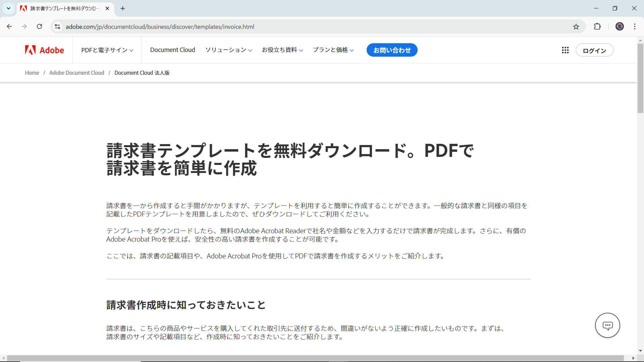Viewport: 644px width, 362px height.
Task: Reload the page
Action: click(x=39, y=26)
